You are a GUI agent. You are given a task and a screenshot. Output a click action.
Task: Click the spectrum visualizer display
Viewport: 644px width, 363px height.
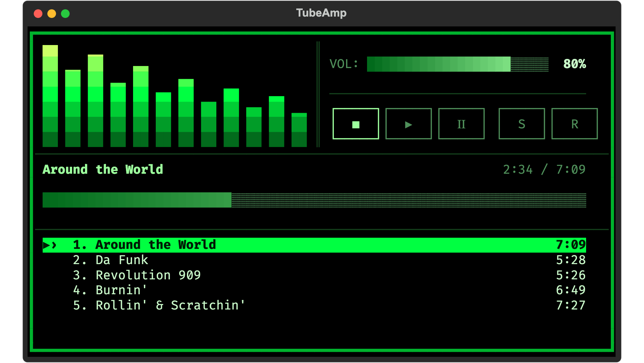point(175,96)
